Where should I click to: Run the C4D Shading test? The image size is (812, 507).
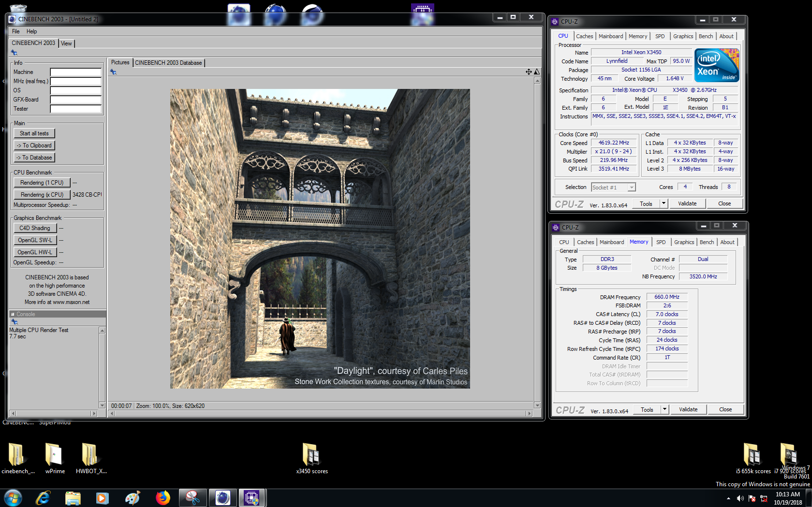tap(35, 228)
